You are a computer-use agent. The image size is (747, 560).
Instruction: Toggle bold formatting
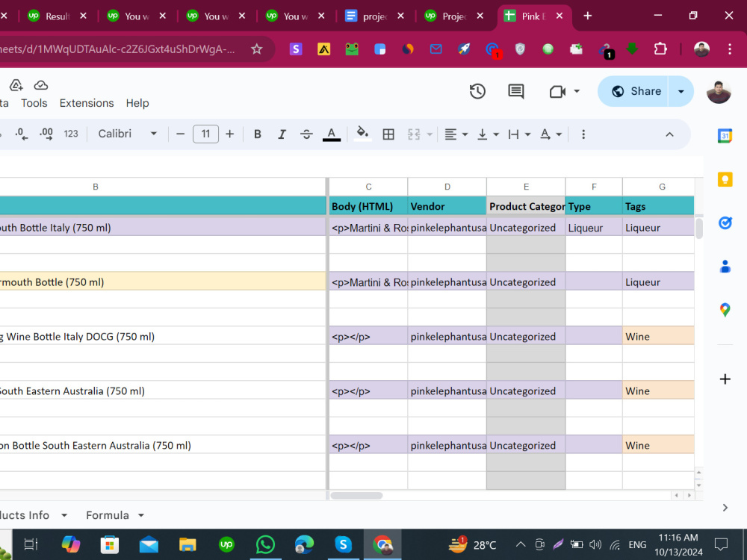pos(257,134)
